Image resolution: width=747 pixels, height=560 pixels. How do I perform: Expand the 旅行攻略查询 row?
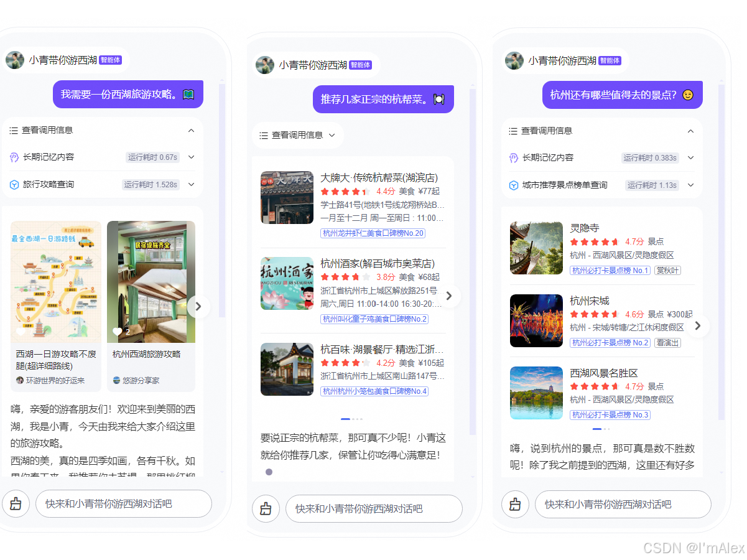click(x=191, y=185)
